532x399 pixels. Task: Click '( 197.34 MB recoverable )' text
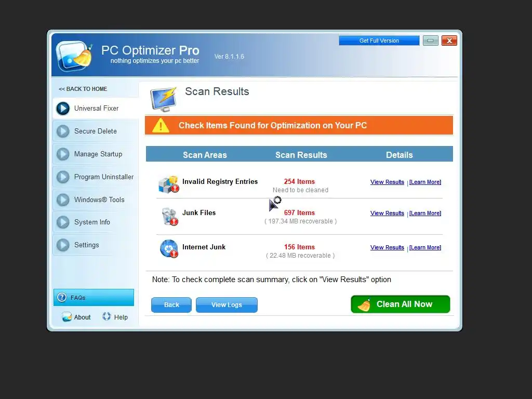[x=301, y=221]
